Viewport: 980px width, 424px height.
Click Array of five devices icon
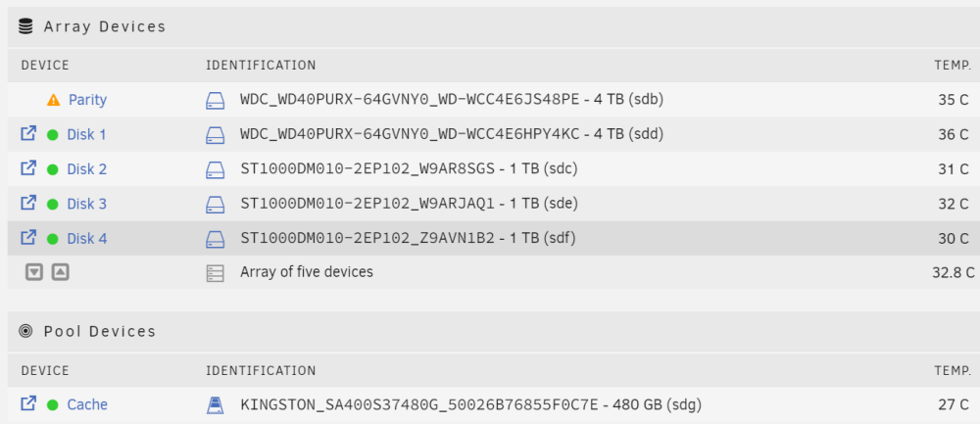[x=215, y=273]
